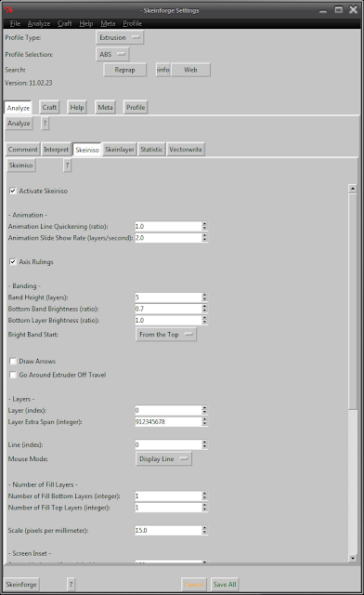Switch to the Statistic tab
Screen dimensions: 364x595
[x=151, y=150]
